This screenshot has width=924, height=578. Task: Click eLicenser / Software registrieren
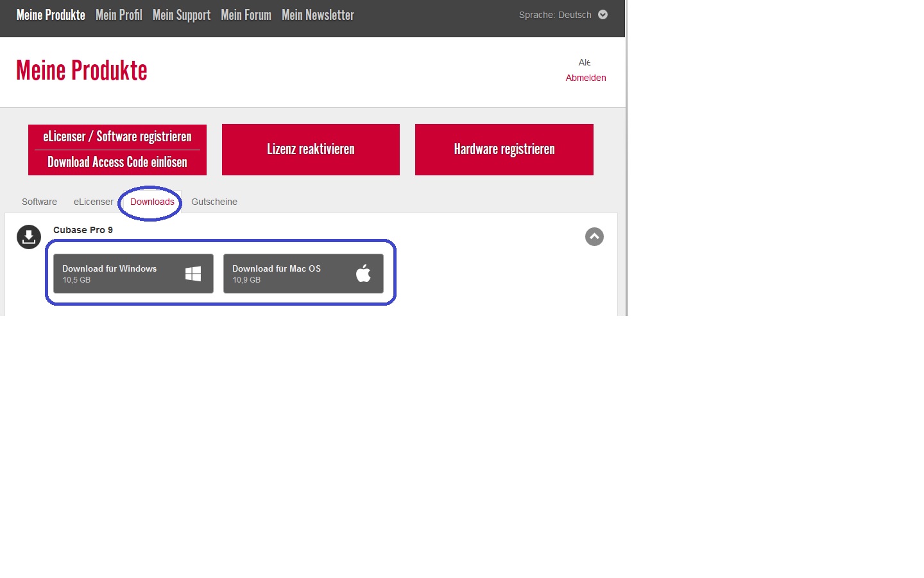pos(117,137)
